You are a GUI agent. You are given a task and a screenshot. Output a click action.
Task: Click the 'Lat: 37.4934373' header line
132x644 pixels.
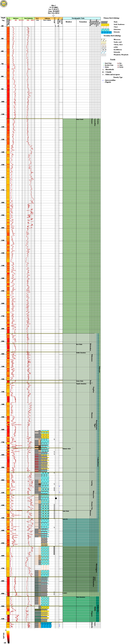[x=53, y=9]
